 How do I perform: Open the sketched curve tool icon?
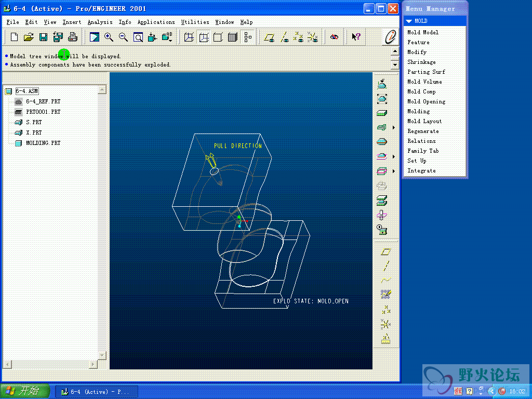point(386,294)
